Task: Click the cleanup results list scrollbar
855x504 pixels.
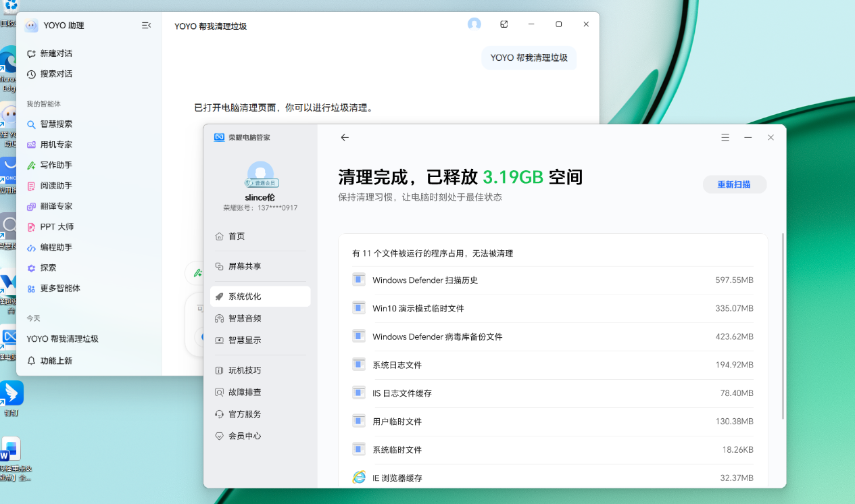Action: (x=783, y=326)
